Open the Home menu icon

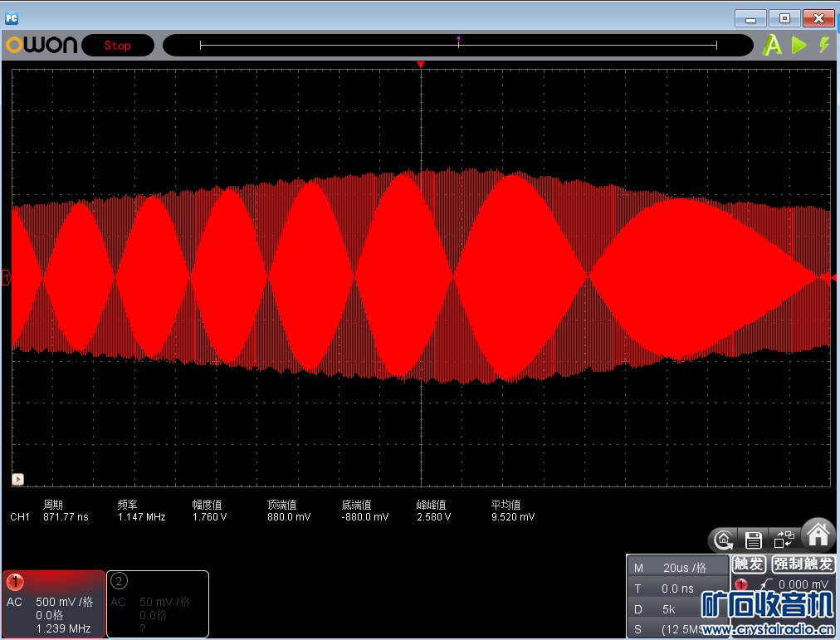tap(818, 535)
